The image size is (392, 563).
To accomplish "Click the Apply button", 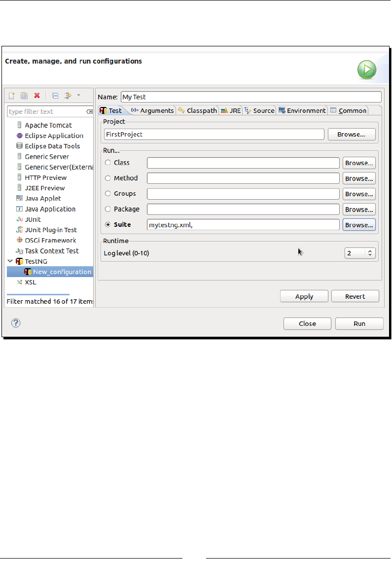I will pos(304,296).
